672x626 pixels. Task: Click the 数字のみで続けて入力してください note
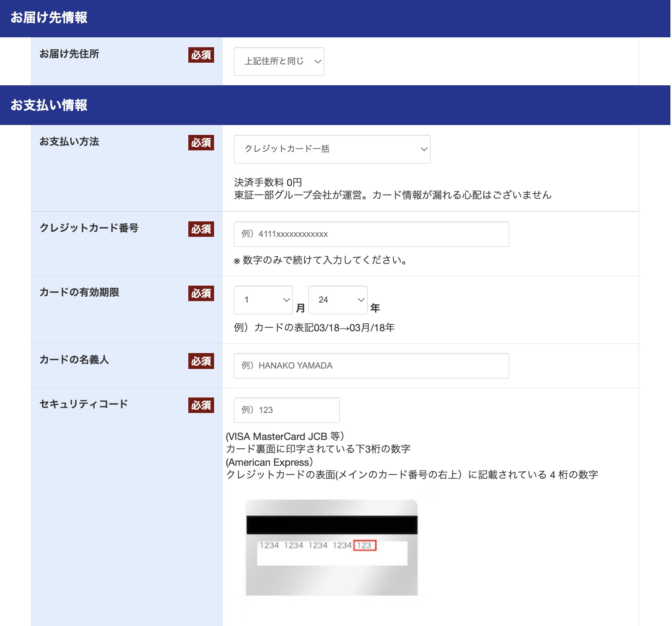click(x=320, y=260)
